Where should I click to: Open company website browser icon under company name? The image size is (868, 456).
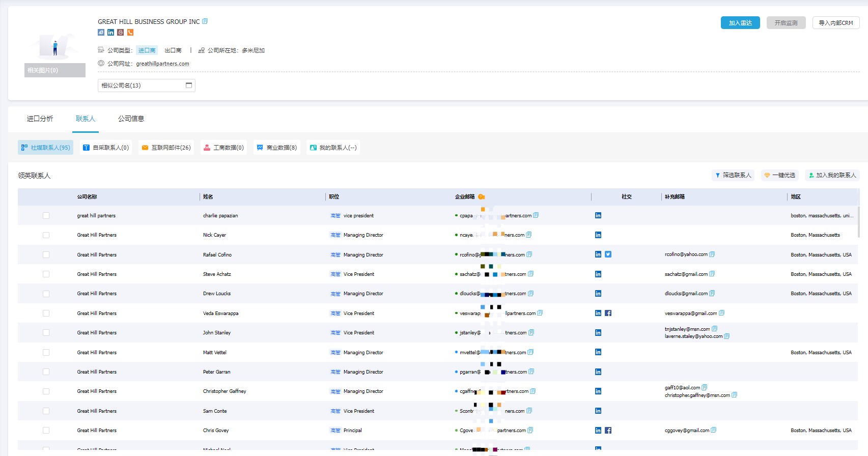pos(101,32)
